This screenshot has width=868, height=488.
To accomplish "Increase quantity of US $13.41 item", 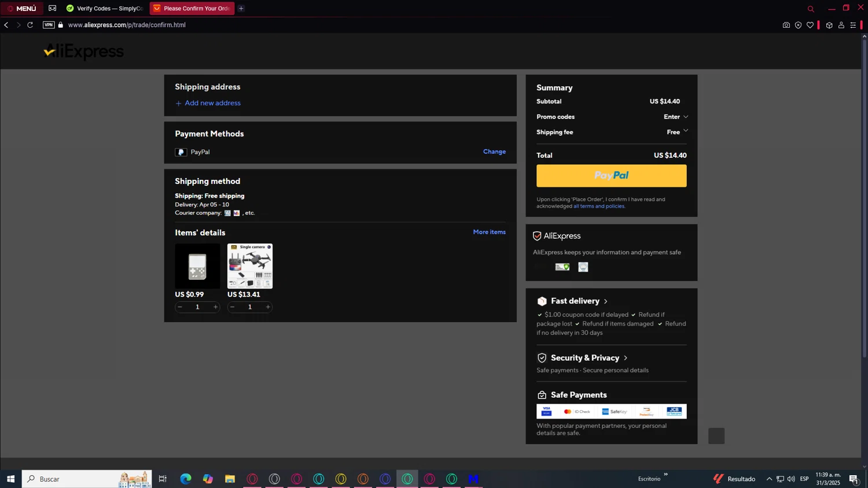I will click(x=268, y=307).
